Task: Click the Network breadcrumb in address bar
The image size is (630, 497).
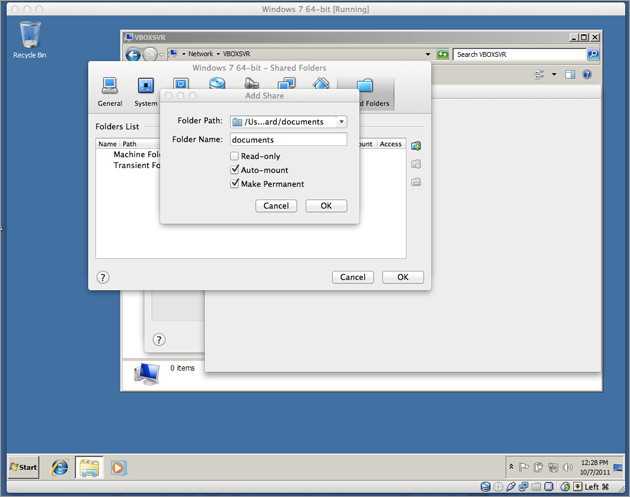Action: click(200, 54)
